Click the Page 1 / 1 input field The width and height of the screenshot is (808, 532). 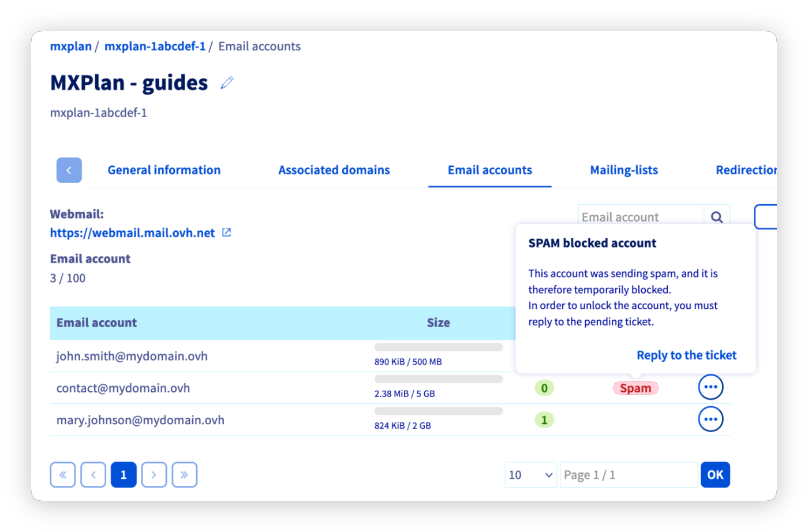(629, 474)
